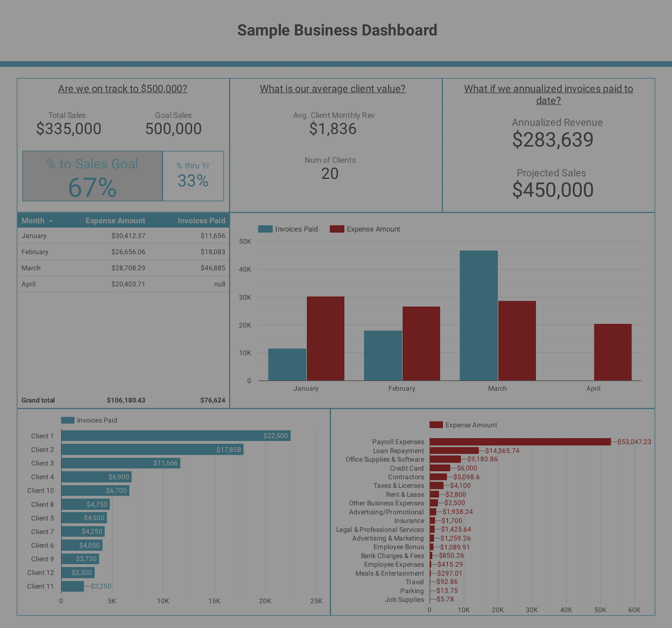
Task: Click the Contractors expense bar
Action: [438, 477]
